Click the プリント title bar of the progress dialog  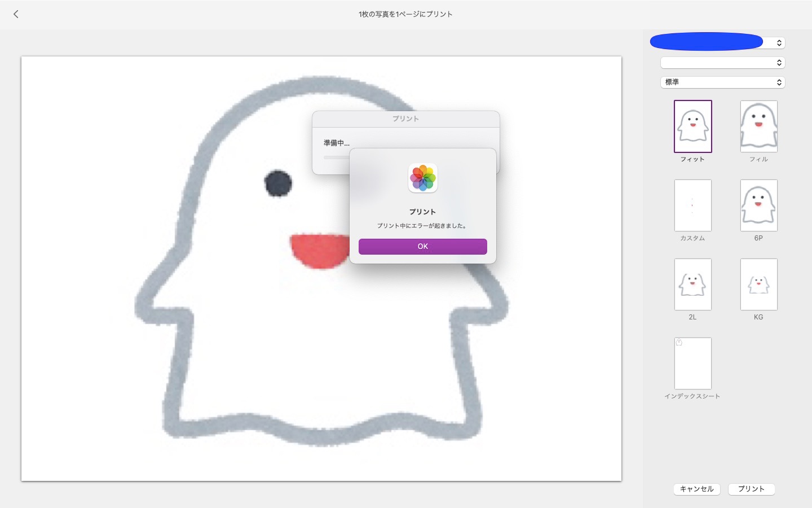[405, 119]
